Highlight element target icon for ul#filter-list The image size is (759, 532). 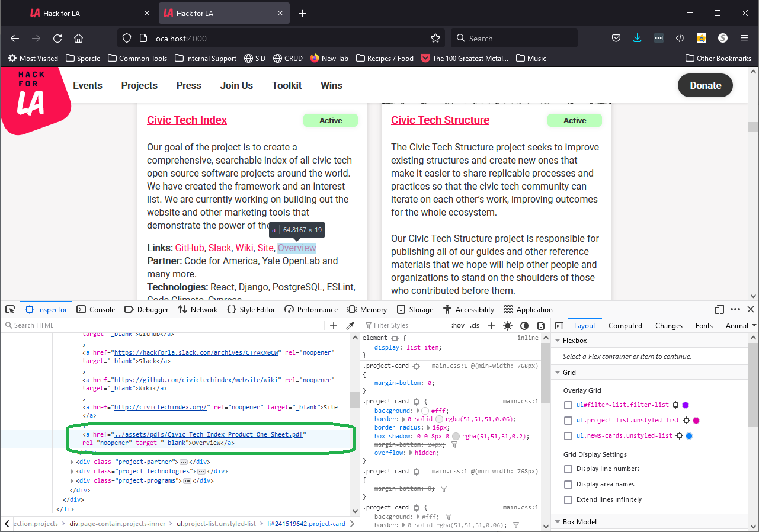(x=675, y=405)
